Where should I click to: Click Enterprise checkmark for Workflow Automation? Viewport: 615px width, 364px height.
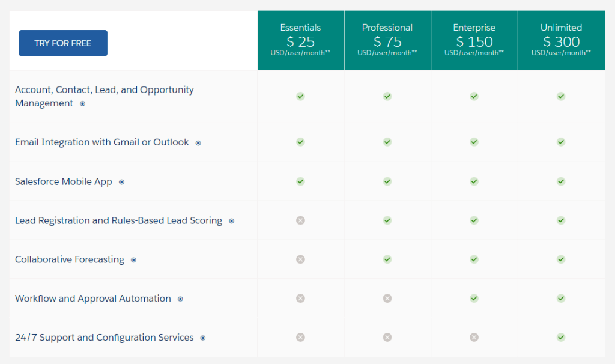(x=474, y=299)
